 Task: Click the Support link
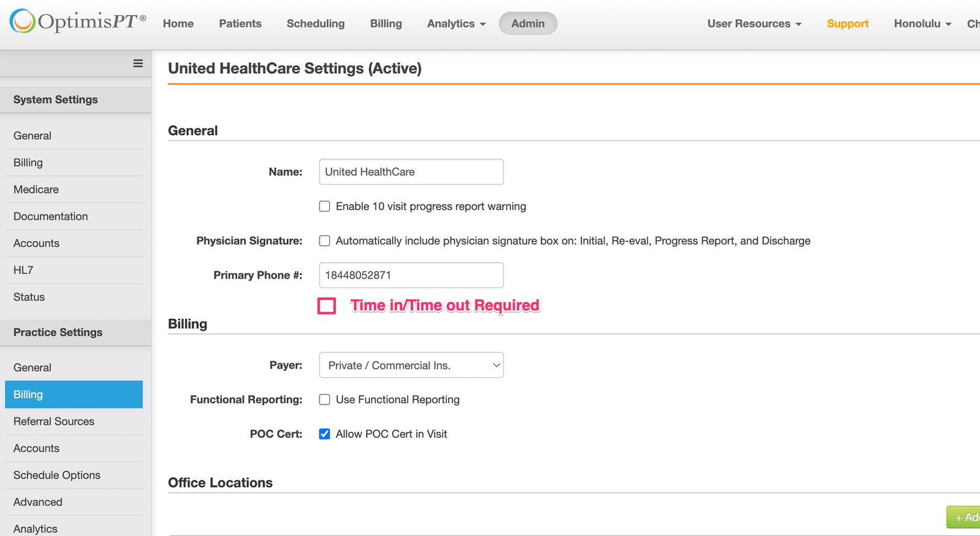(x=847, y=24)
